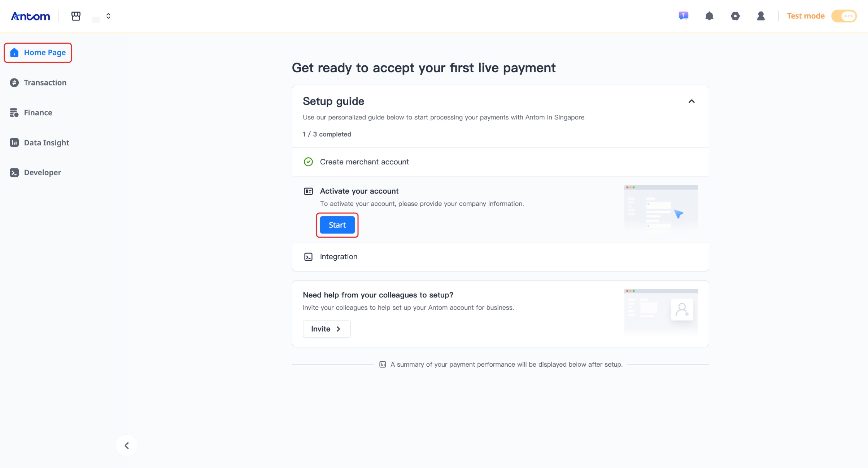Toggle the Test mode switch
Viewport: 868px width, 468px height.
point(844,16)
